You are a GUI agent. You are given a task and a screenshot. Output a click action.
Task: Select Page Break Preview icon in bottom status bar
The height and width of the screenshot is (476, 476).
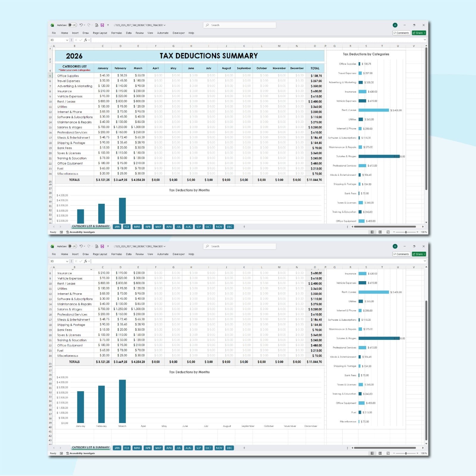(x=388, y=453)
